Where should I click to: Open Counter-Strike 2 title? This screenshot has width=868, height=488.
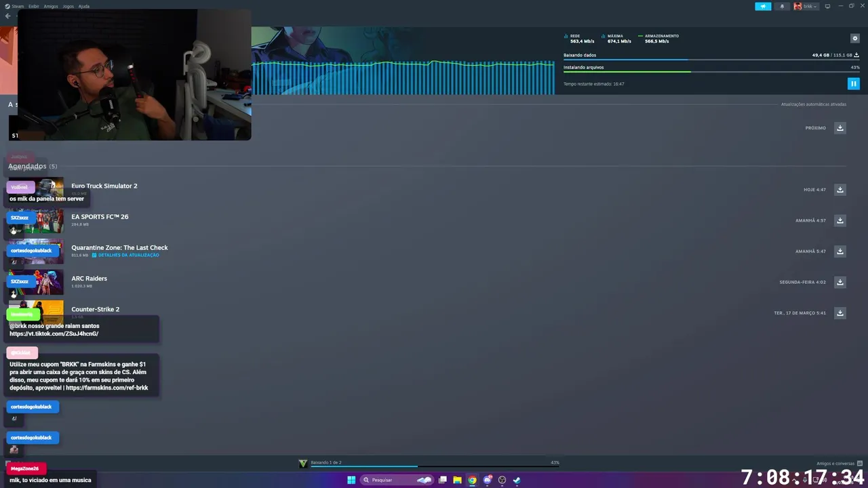[x=95, y=309]
